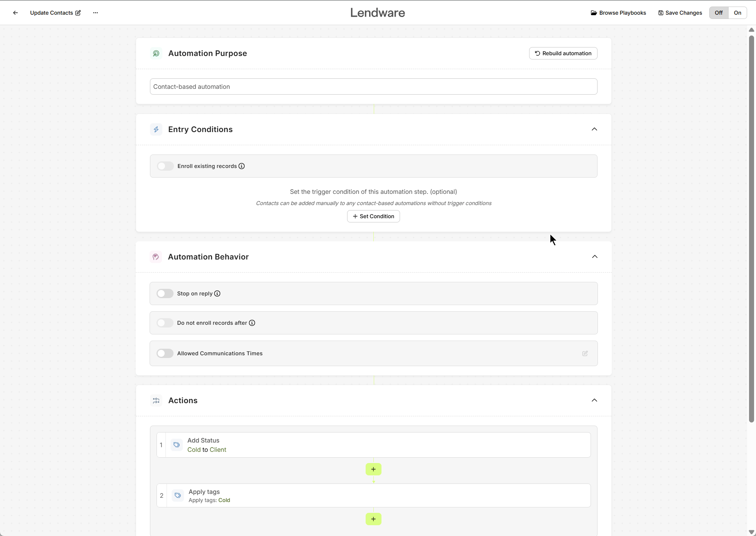The height and width of the screenshot is (536, 756).
Task: Collapse the Actions section
Action: (594, 400)
